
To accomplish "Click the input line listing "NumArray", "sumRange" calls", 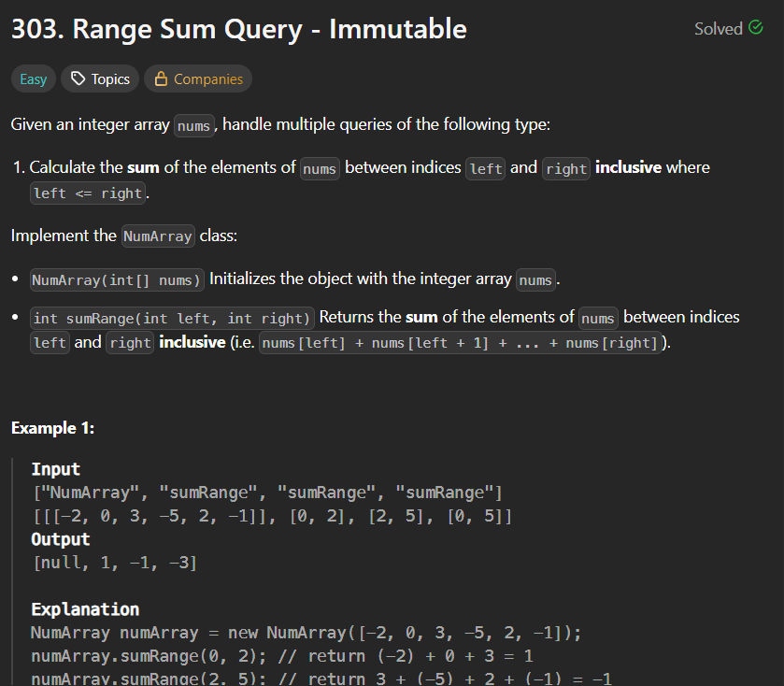I will (x=267, y=493).
